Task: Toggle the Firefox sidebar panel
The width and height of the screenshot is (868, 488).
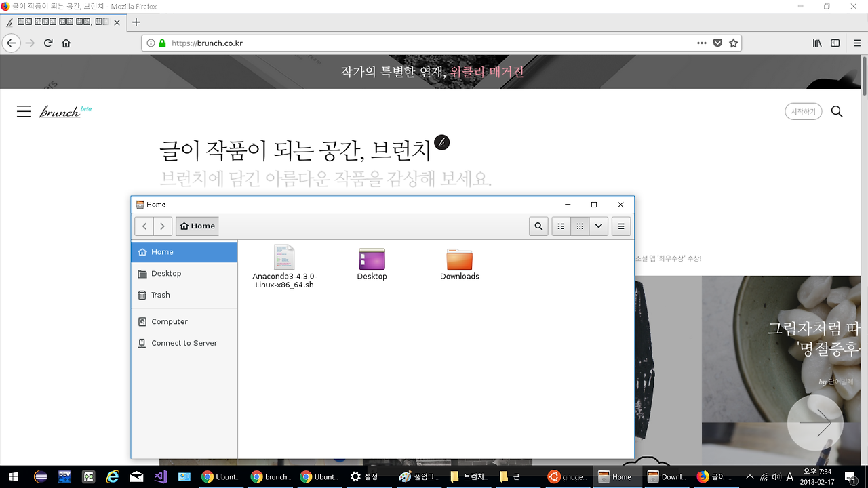Action: point(835,43)
